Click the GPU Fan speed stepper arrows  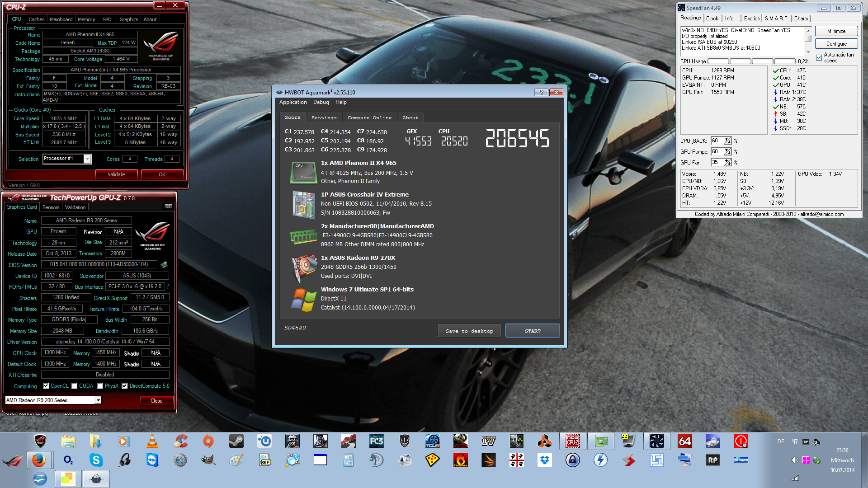(727, 162)
